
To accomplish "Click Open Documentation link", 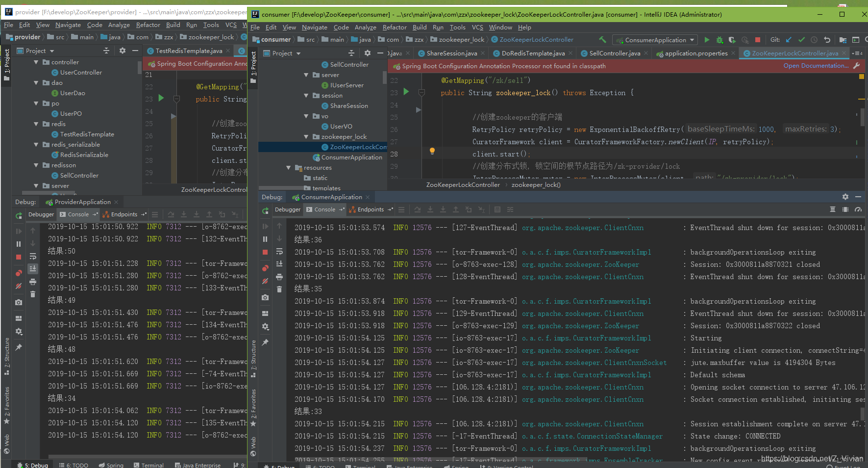I will [x=816, y=66].
